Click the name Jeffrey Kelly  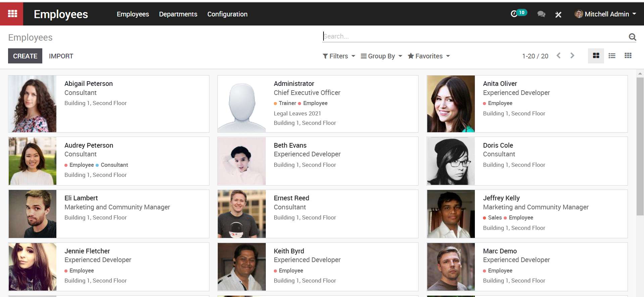point(501,198)
